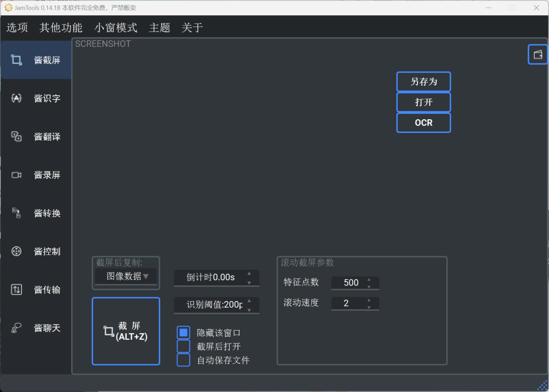Decrease 滚动速度 value with down arrow
The image size is (549, 392).
369,307
